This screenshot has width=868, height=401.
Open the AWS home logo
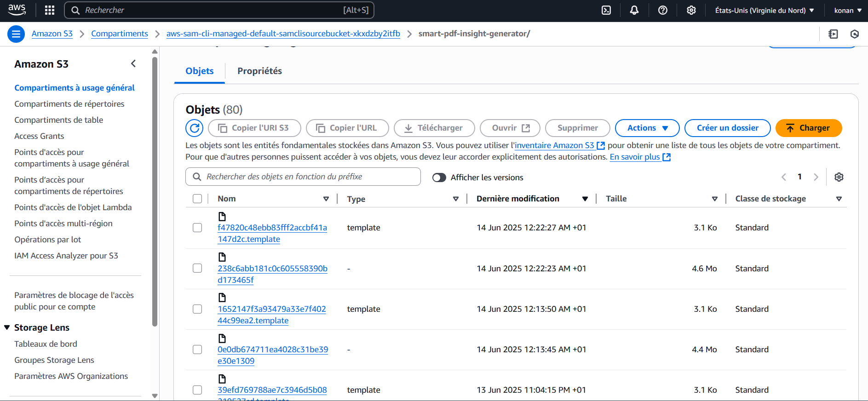[x=17, y=10]
